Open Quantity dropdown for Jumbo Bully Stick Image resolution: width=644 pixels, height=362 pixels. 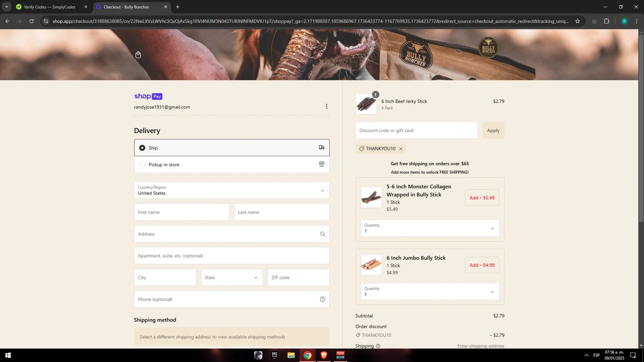[x=430, y=292]
